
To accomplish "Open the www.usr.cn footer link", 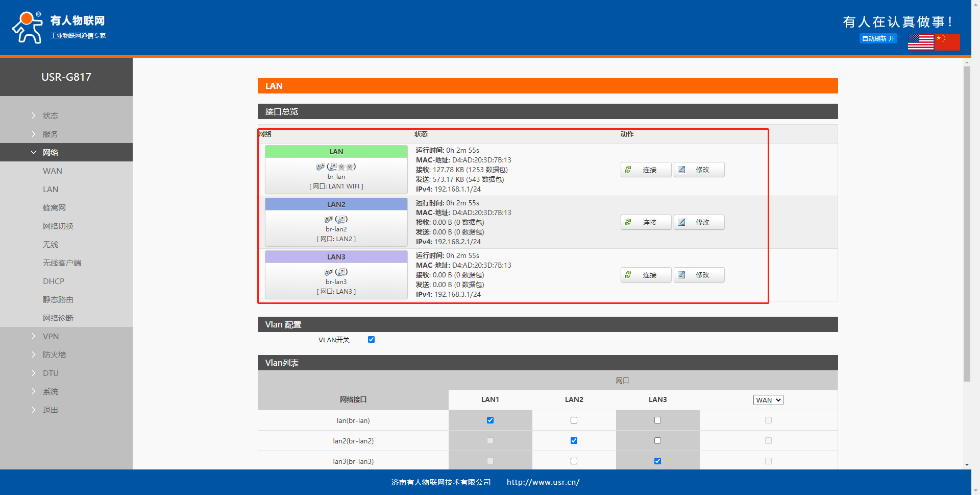I will coord(543,482).
